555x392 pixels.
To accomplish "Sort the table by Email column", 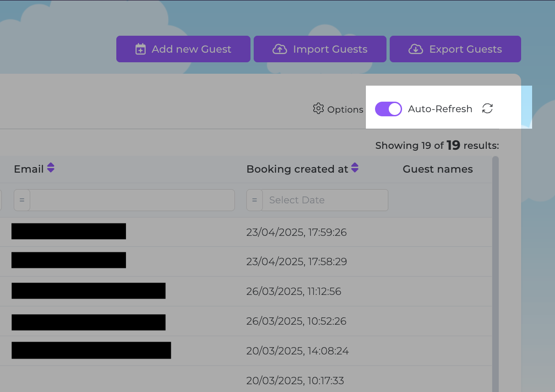I will click(x=51, y=168).
